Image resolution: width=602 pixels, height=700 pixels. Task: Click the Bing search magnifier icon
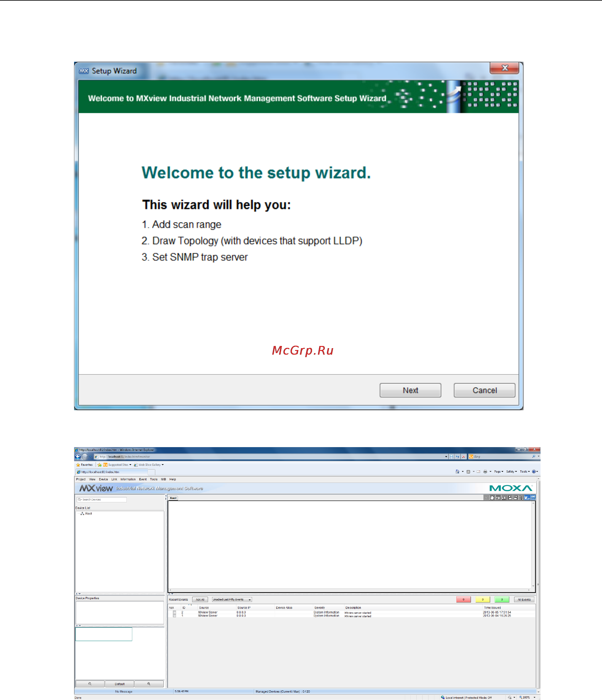534,456
